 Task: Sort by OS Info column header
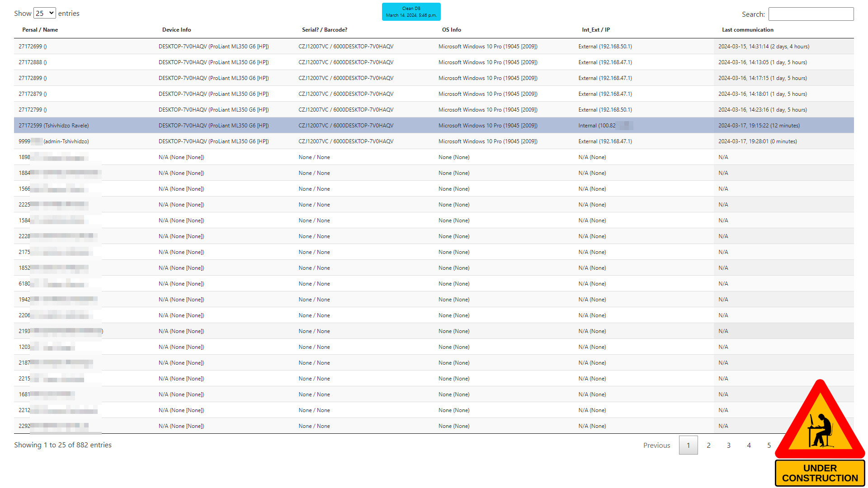[451, 30]
